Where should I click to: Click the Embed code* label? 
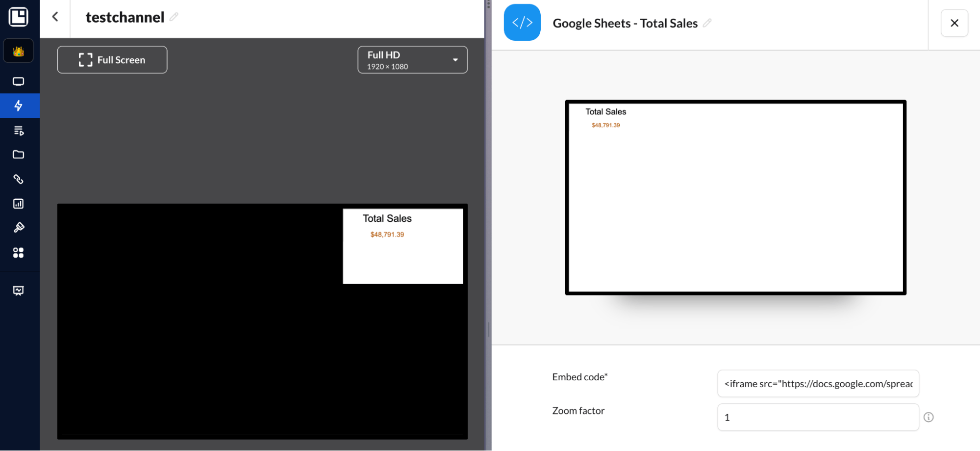580,377
